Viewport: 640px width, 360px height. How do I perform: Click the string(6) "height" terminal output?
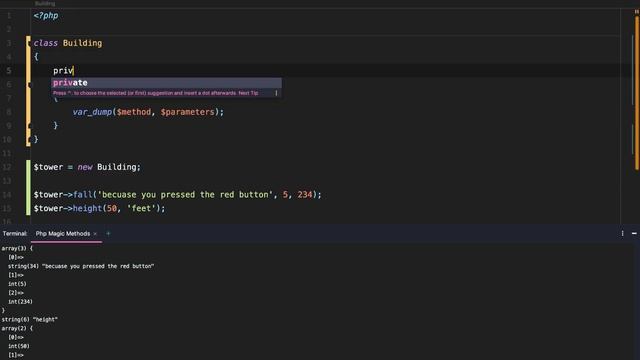(x=29, y=320)
